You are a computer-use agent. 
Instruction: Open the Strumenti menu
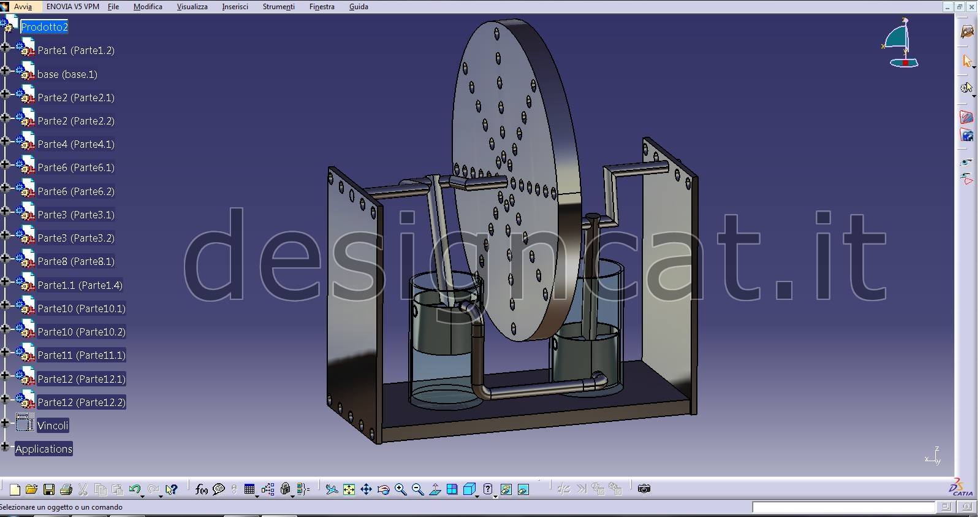[x=278, y=7]
